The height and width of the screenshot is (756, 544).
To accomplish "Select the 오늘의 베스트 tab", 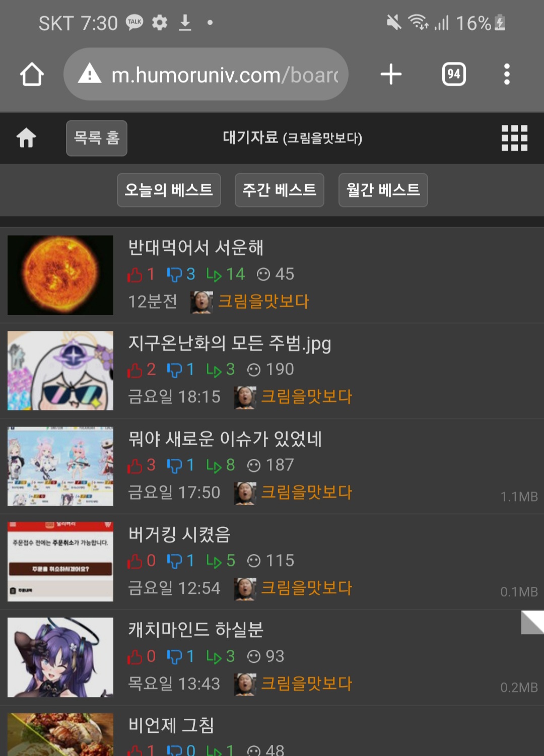I will 169,190.
